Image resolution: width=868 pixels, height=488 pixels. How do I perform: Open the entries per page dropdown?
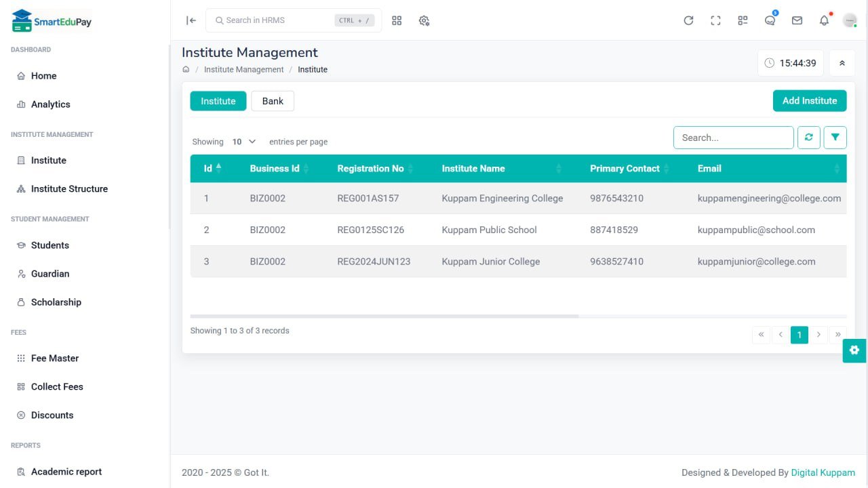click(x=241, y=142)
